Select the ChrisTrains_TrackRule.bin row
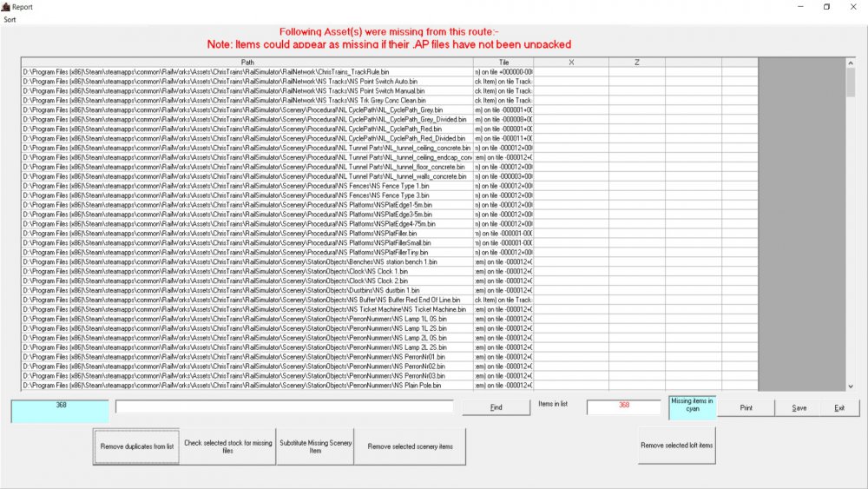The height and width of the screenshot is (489, 868). click(x=247, y=72)
